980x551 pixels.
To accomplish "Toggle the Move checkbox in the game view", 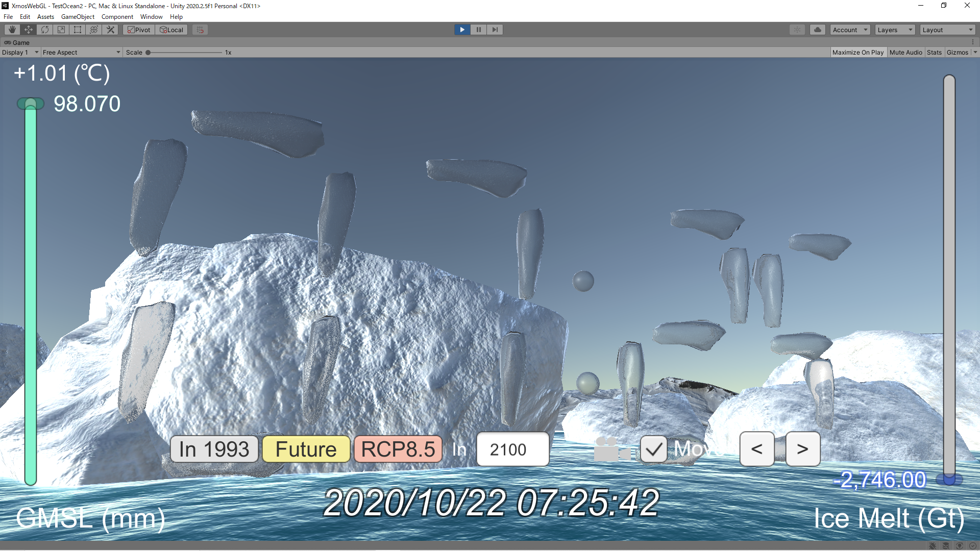I will [x=653, y=449].
